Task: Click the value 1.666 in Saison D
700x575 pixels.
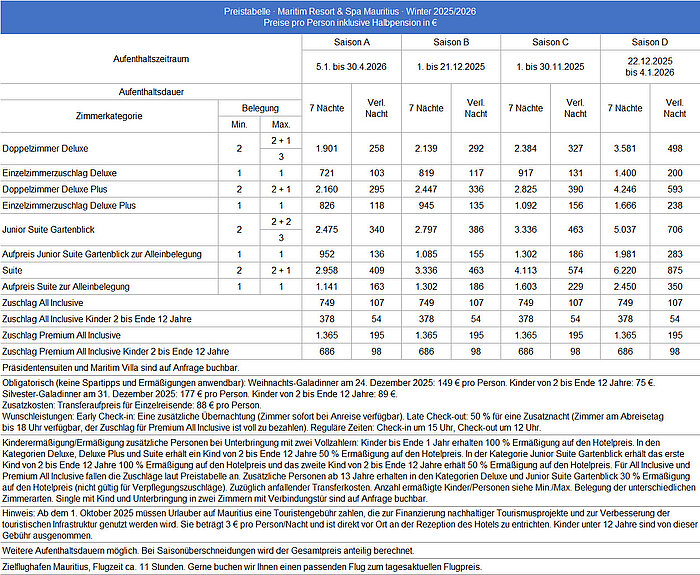Action: click(x=625, y=206)
